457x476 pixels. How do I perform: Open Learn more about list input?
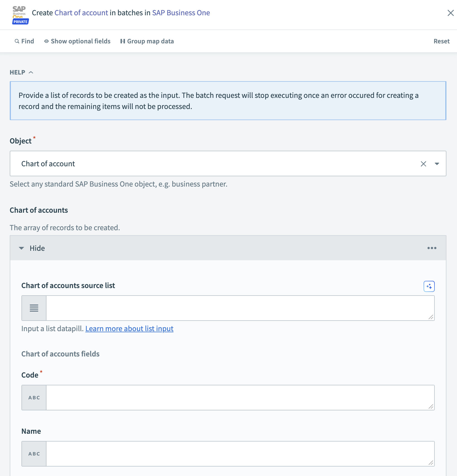[129, 329]
